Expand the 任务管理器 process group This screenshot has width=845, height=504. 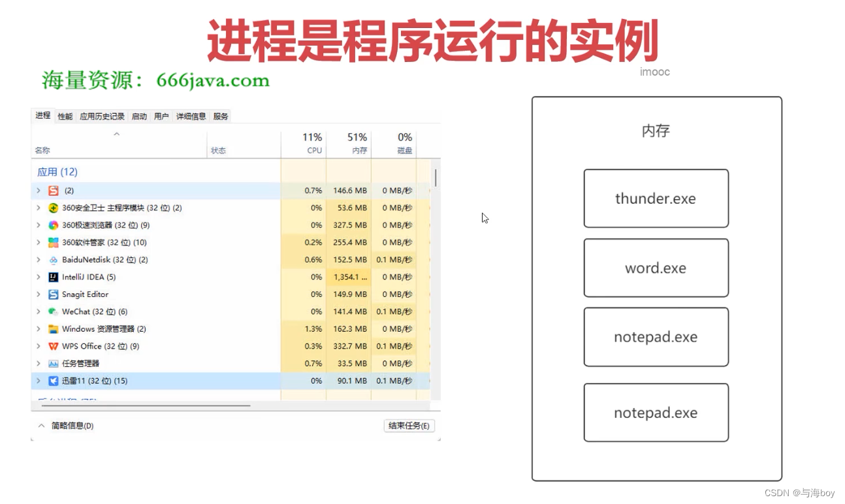tap(39, 364)
